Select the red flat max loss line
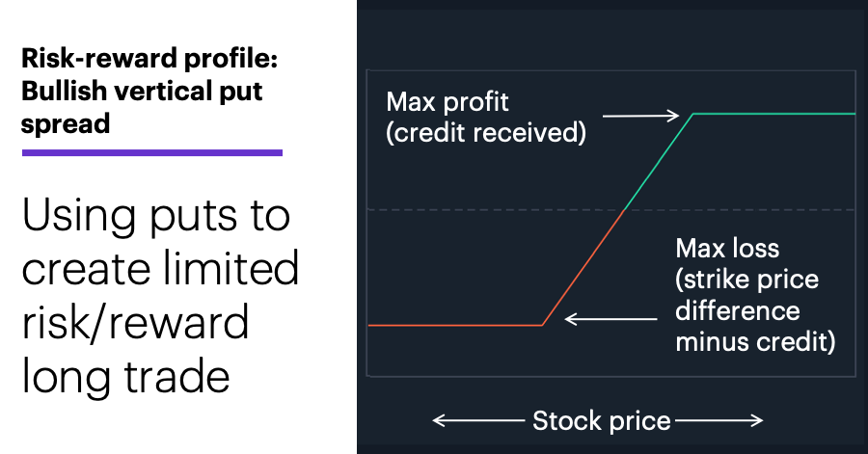The image size is (868, 454). coord(455,325)
